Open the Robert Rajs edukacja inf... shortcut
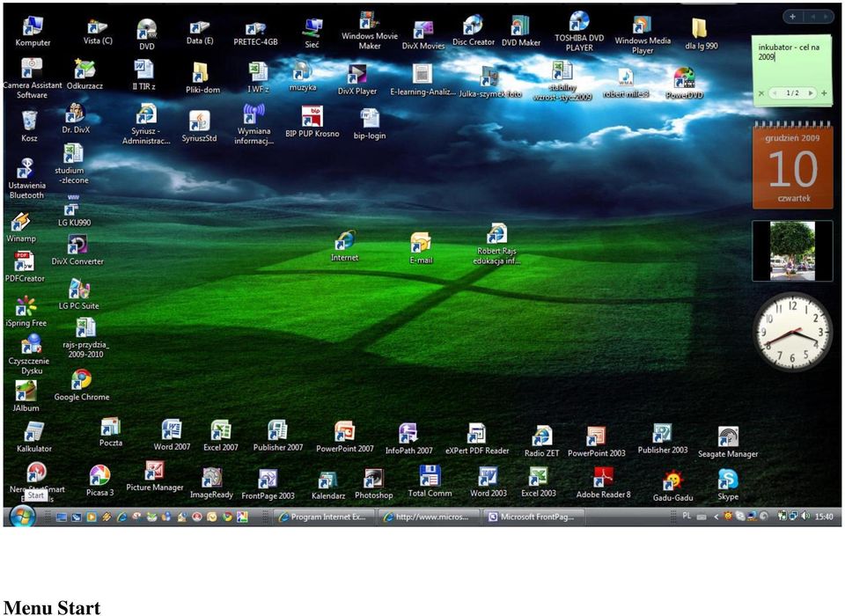845x616 pixels. (x=496, y=244)
